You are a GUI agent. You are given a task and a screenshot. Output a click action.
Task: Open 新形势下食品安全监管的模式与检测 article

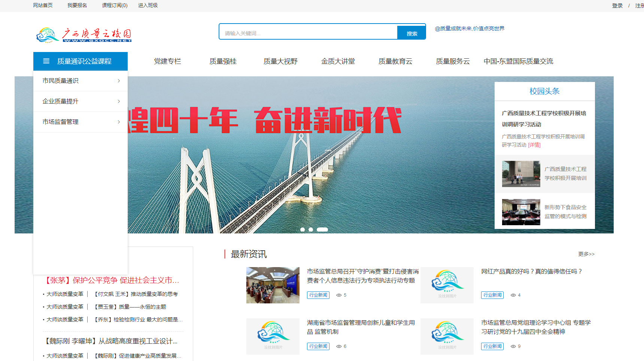(x=565, y=212)
